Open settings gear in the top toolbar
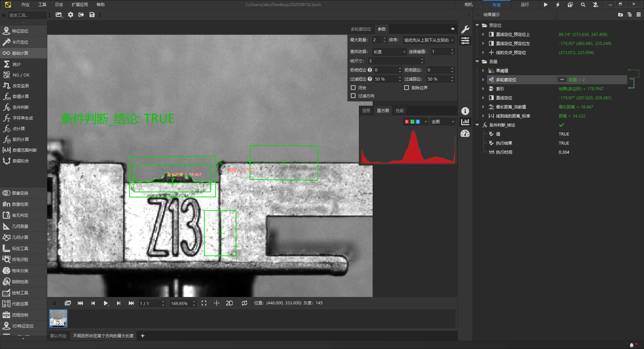The height and width of the screenshot is (349, 644). [x=70, y=15]
